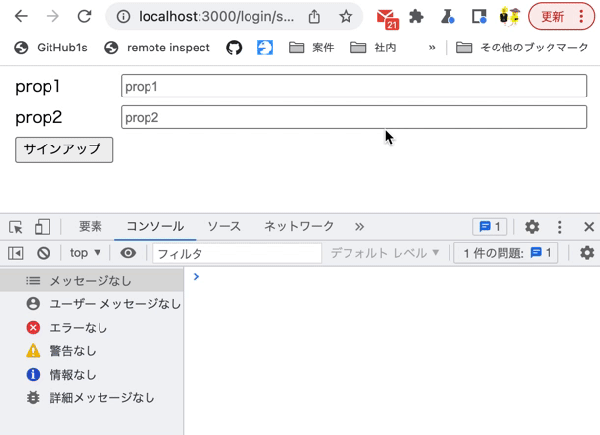Activate the DevTools element picker icon
The height and width of the screenshot is (435, 600).
point(16,227)
